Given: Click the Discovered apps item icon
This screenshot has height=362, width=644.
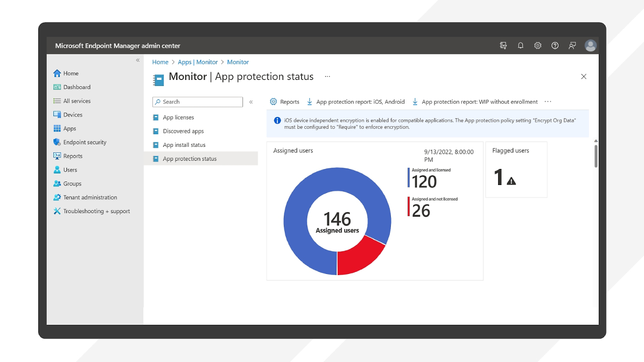Looking at the screenshot, I should coord(155,131).
